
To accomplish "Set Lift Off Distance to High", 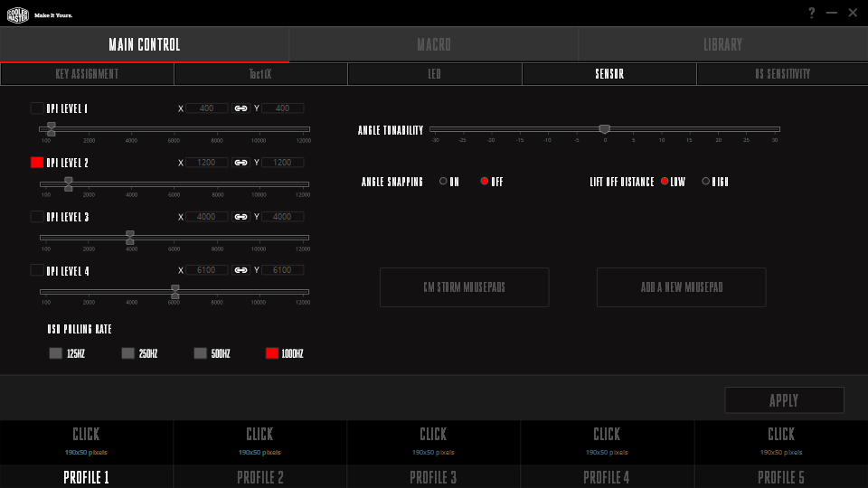I will pyautogui.click(x=706, y=182).
